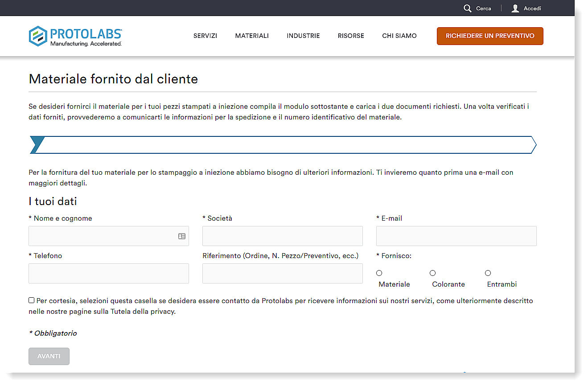This screenshot has height=386, width=588.
Task: Click the '* E-mail' label
Action: (389, 218)
